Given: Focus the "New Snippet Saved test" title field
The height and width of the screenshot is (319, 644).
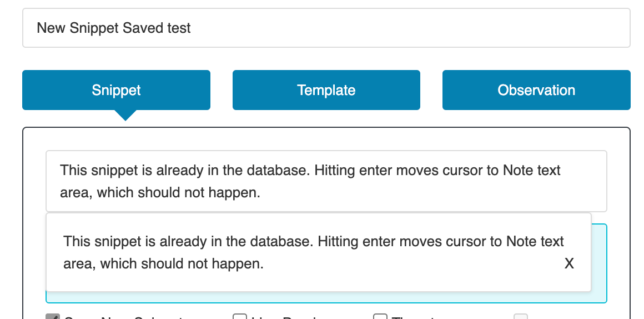Looking at the screenshot, I should coord(326,28).
